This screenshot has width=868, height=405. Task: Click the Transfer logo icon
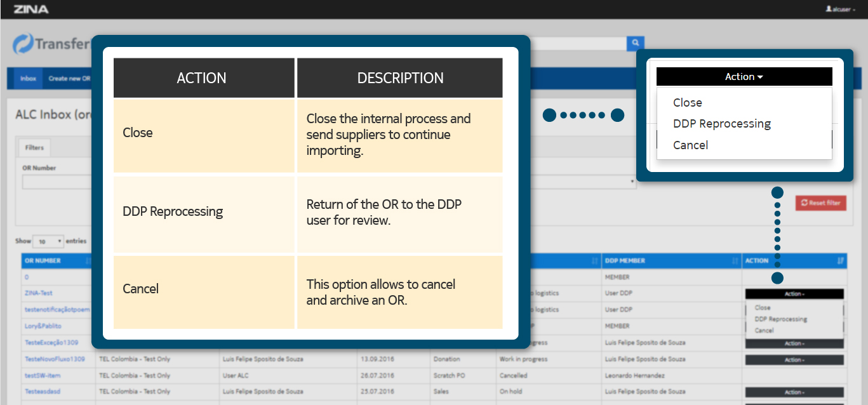(23, 44)
